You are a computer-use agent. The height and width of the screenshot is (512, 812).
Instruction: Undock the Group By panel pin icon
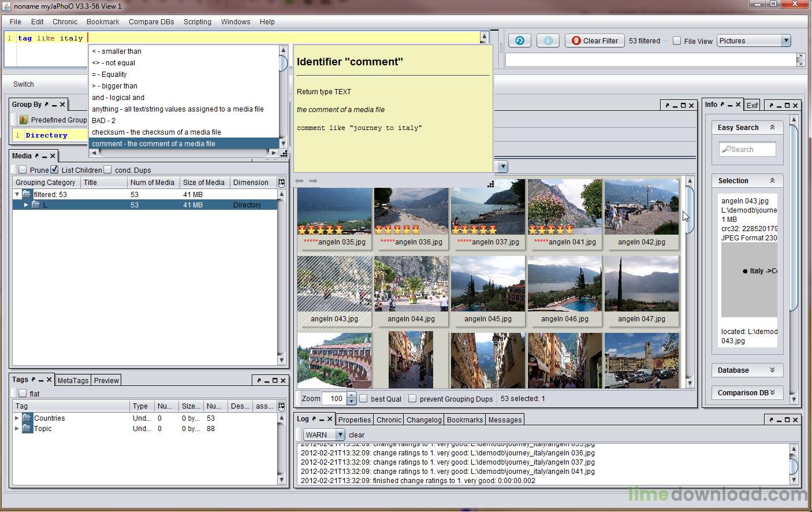coord(46,104)
